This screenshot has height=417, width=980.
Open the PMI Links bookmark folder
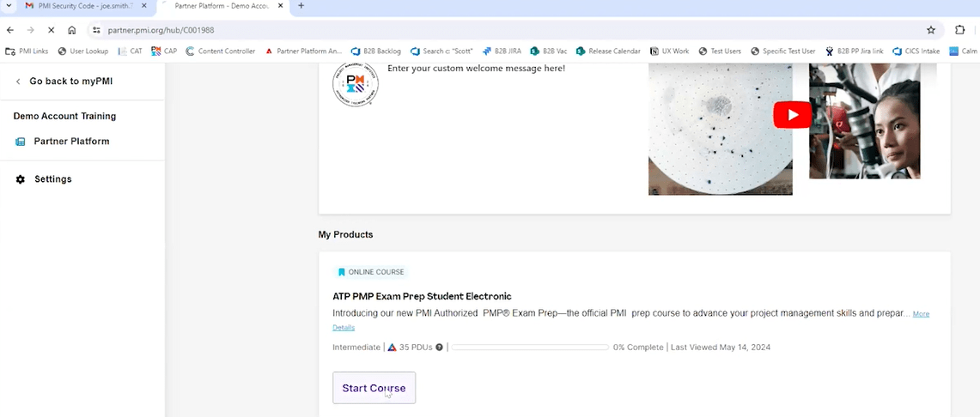pos(27,51)
